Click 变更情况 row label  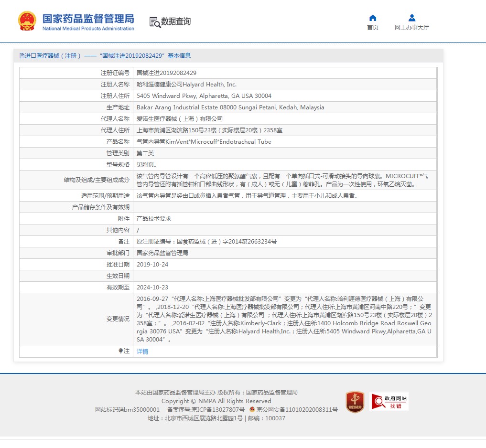tap(118, 319)
